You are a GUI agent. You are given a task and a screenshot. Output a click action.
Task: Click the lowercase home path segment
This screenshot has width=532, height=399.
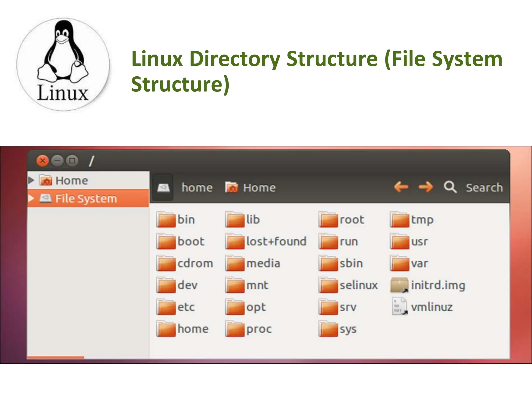coord(197,188)
